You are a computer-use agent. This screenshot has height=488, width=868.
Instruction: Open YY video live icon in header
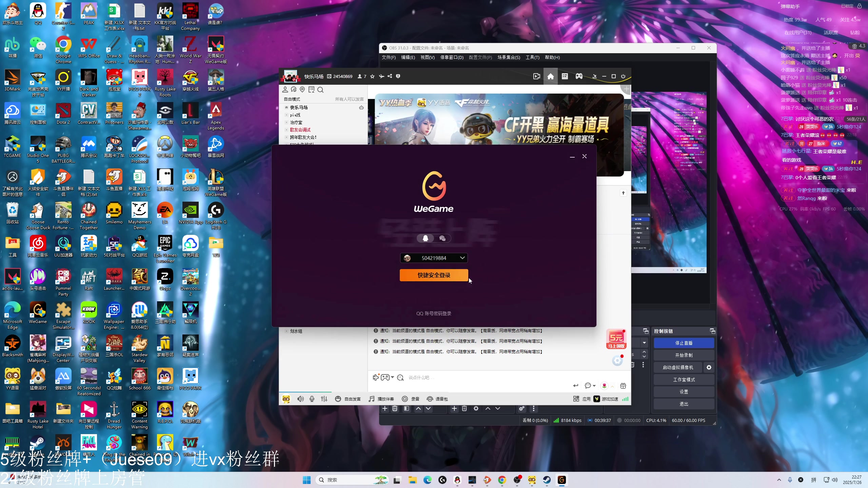coord(536,76)
